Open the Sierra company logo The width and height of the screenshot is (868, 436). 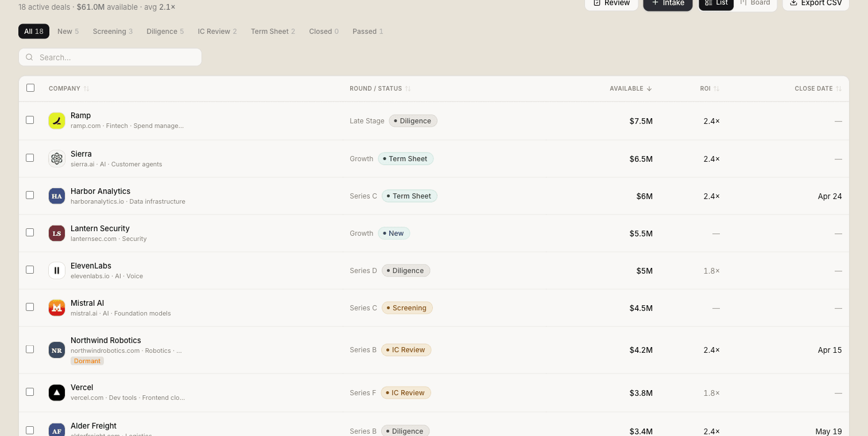click(57, 158)
